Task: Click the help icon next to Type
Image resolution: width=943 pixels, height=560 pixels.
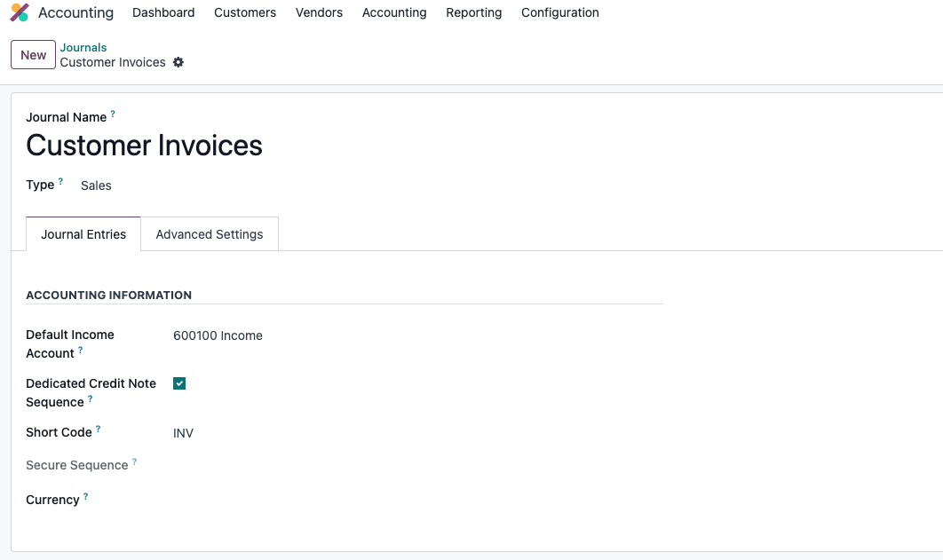Action: pos(60,181)
